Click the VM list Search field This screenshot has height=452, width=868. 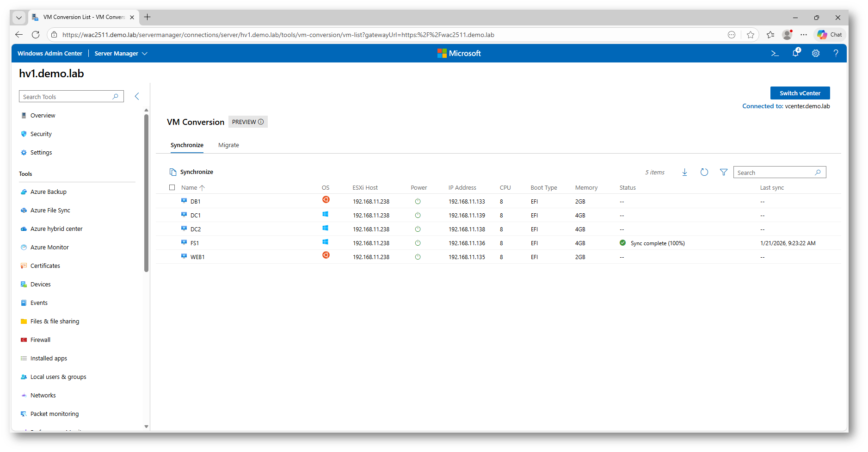pyautogui.click(x=775, y=173)
